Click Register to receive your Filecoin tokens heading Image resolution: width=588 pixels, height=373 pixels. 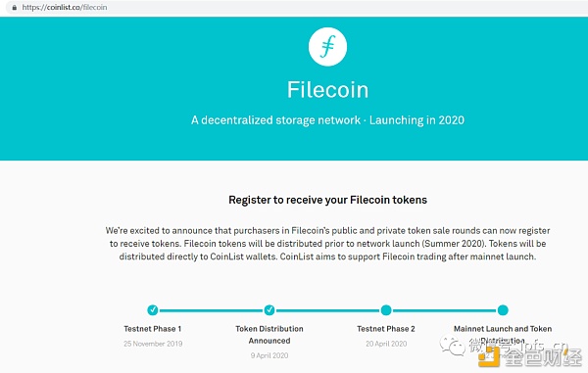pos(327,200)
